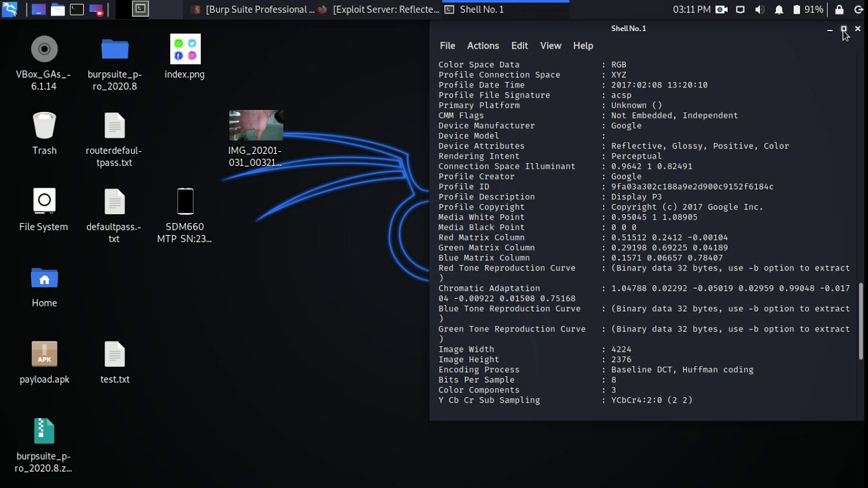Select Shell No. 1 taskbar entry
The width and height of the screenshot is (868, 488).
pos(505,9)
